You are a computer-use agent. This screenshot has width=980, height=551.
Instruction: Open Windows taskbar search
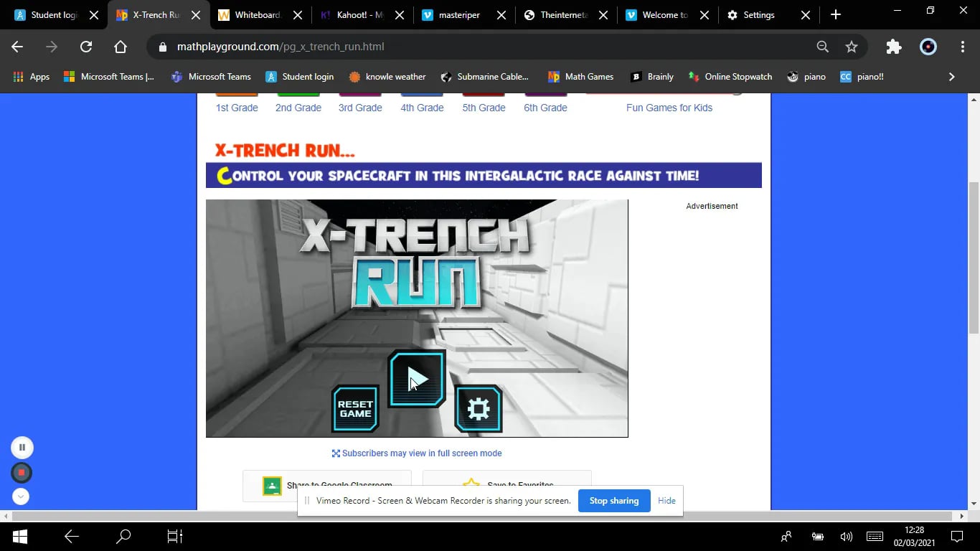point(123,536)
